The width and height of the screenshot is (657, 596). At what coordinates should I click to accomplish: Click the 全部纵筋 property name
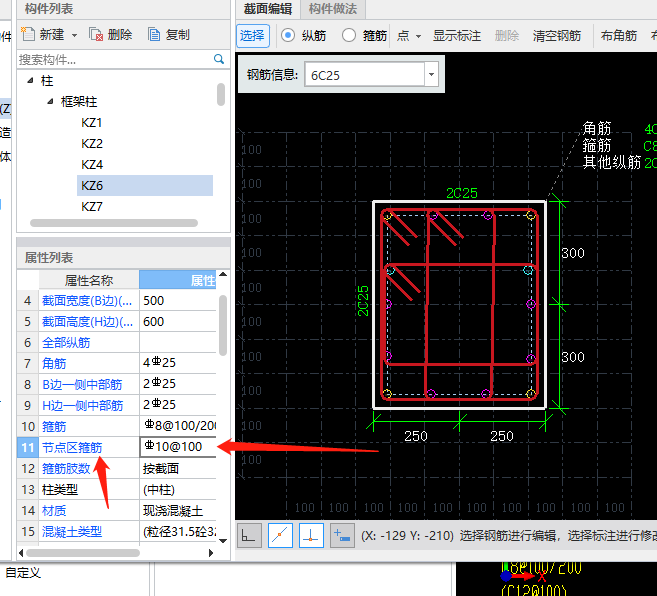coord(66,342)
